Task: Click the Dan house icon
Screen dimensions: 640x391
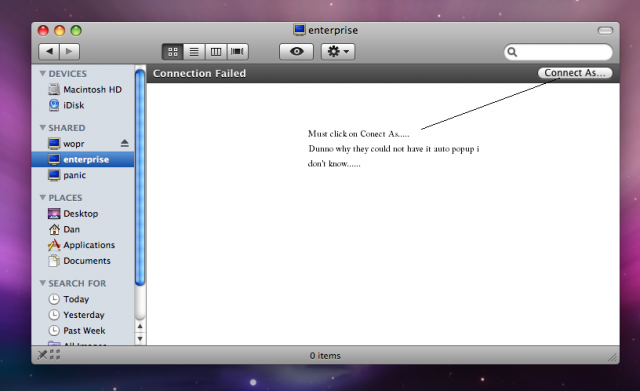Action: [x=54, y=229]
